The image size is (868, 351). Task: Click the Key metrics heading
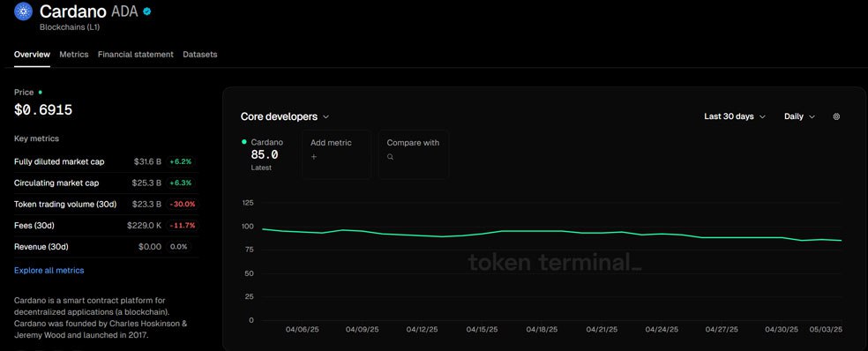coord(36,138)
